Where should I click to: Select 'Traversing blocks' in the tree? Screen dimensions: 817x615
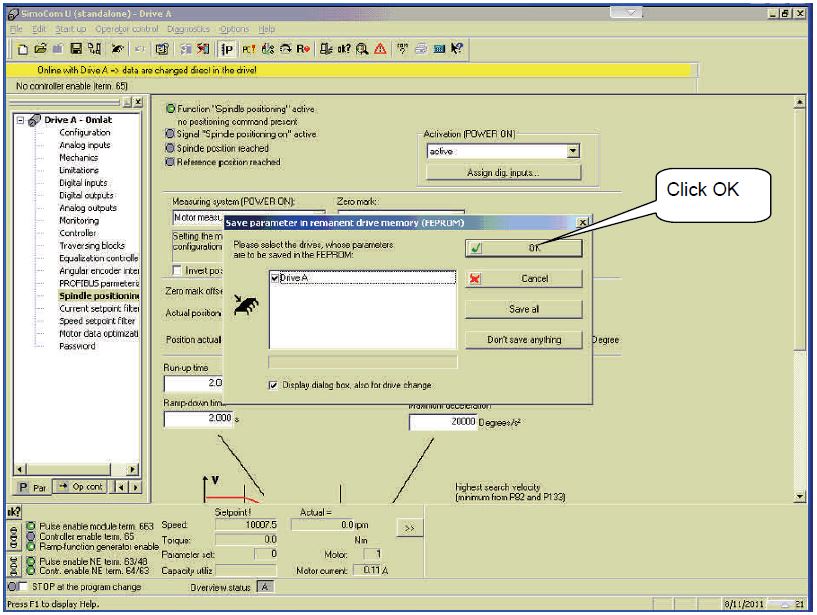pos(92,245)
